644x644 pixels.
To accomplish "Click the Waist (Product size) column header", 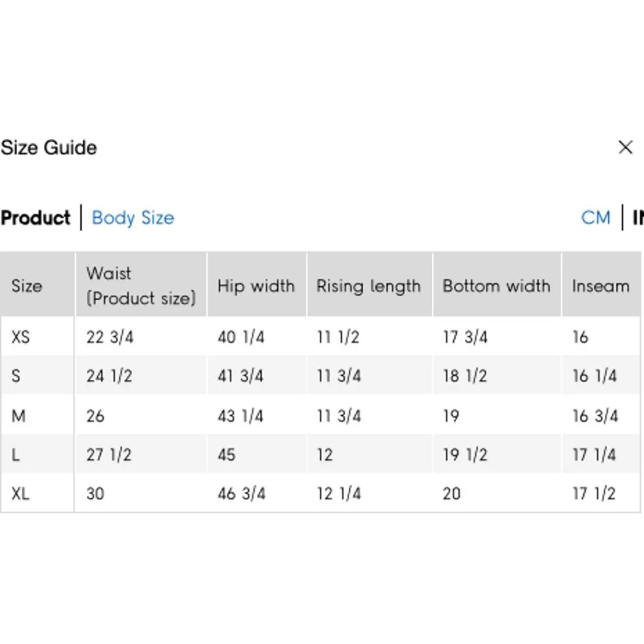I will (x=141, y=286).
